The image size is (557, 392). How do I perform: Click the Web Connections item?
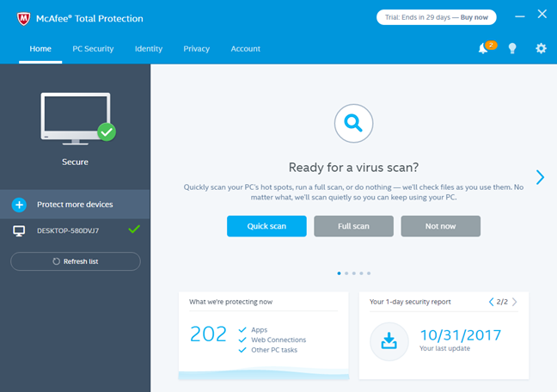coord(272,340)
